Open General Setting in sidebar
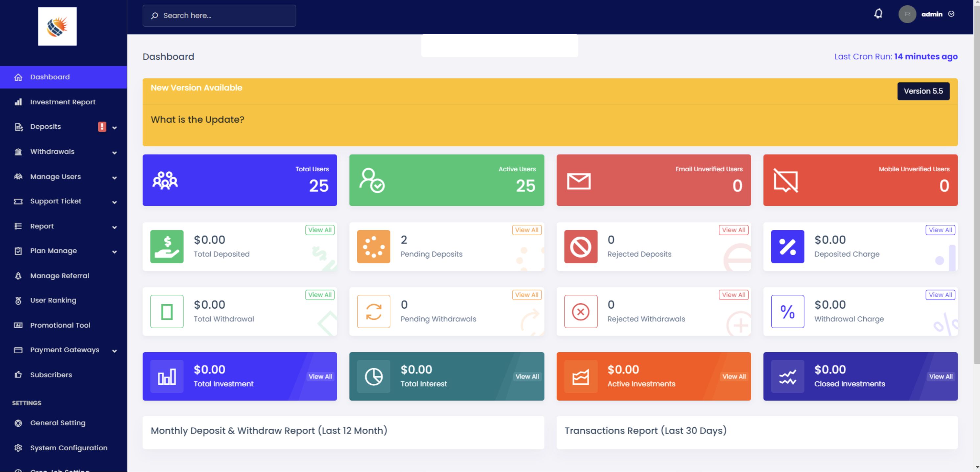This screenshot has width=980, height=472. (x=58, y=423)
